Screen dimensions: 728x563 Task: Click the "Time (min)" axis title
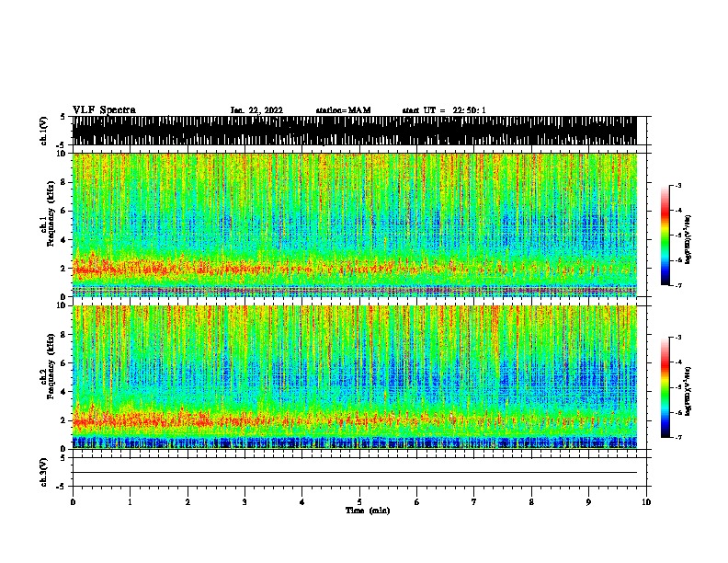[368, 511]
